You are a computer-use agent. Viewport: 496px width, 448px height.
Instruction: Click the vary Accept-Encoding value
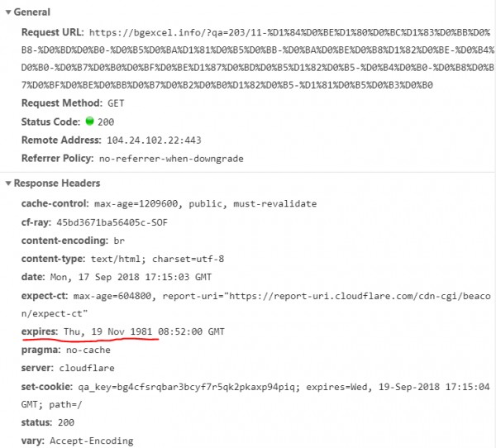pos(90,441)
